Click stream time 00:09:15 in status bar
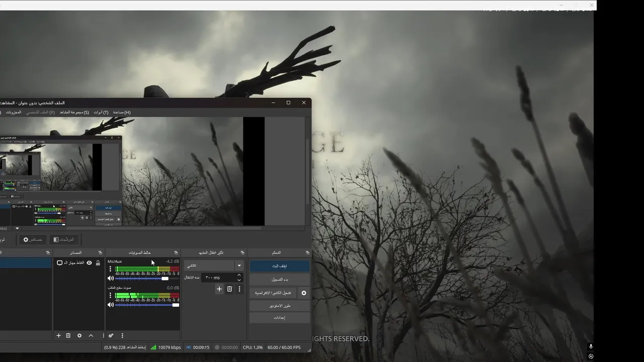 (x=198, y=347)
